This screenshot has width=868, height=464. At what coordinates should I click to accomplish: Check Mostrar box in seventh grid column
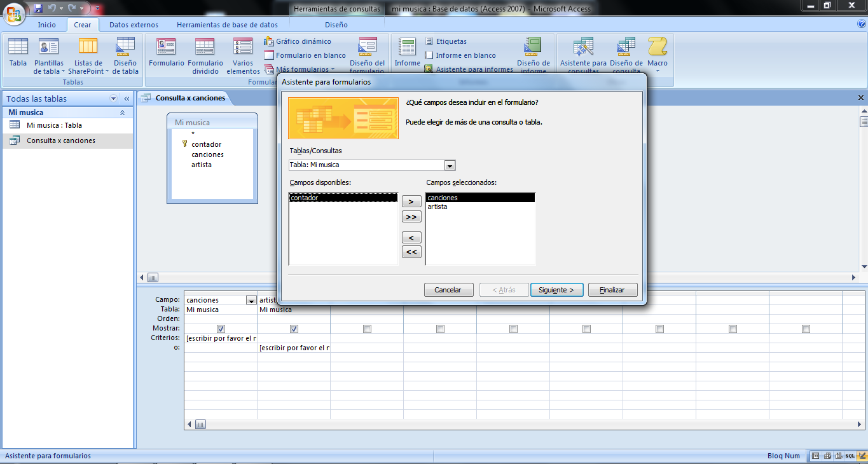659,329
